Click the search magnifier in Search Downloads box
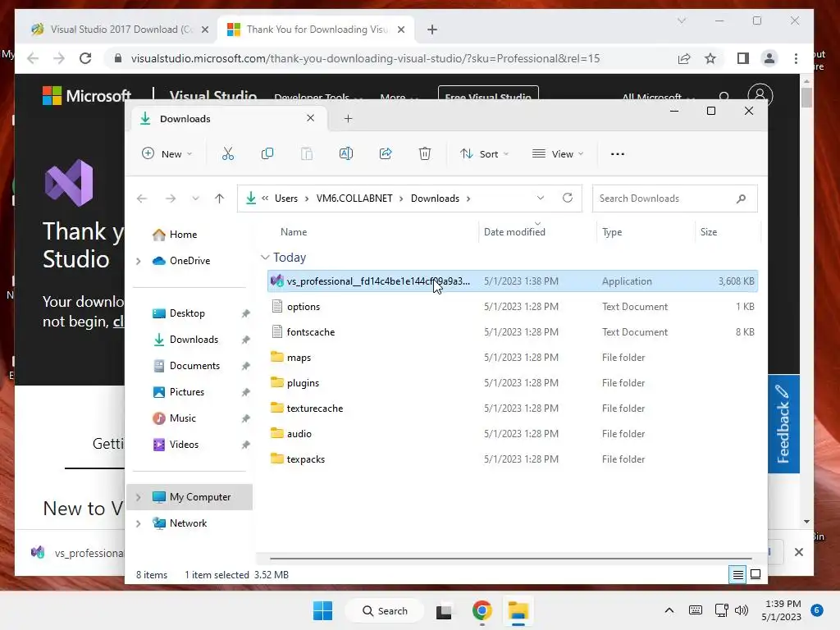The height and width of the screenshot is (630, 840). click(741, 199)
